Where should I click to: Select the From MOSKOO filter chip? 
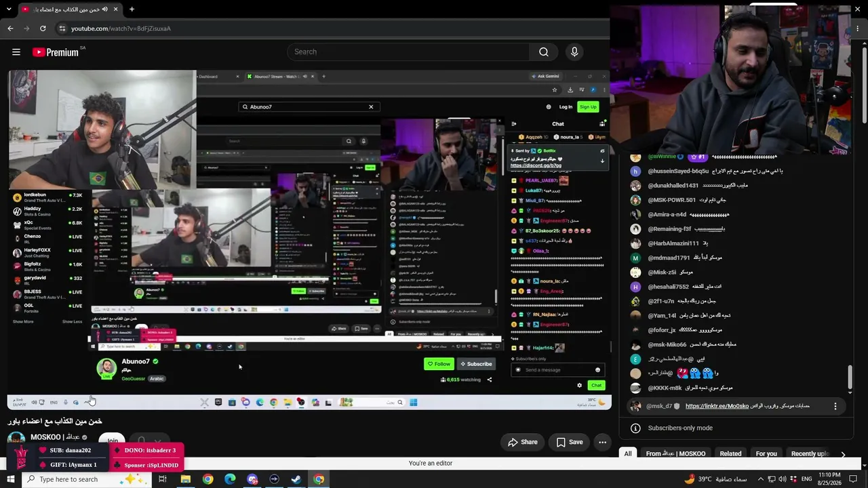point(675,453)
